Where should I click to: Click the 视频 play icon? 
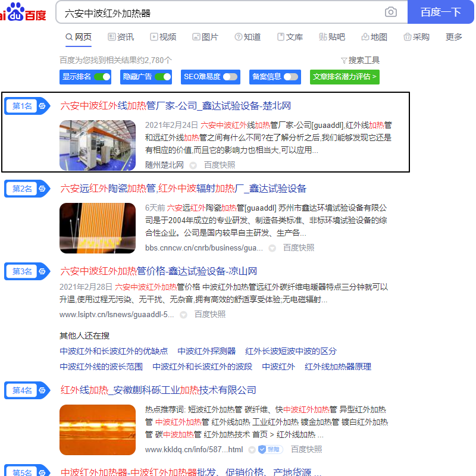[x=154, y=37]
